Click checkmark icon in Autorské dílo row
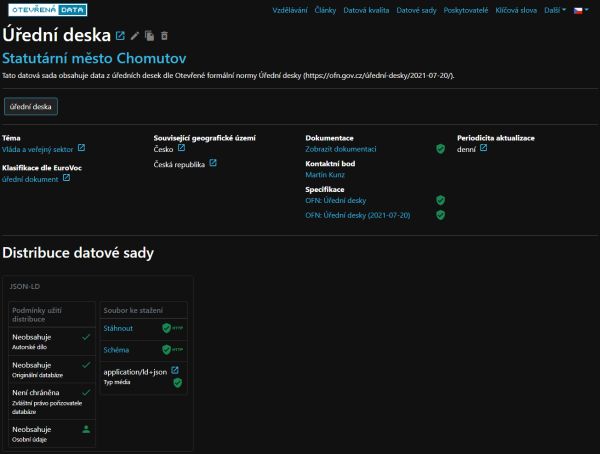The height and width of the screenshot is (454, 600). coord(86,337)
